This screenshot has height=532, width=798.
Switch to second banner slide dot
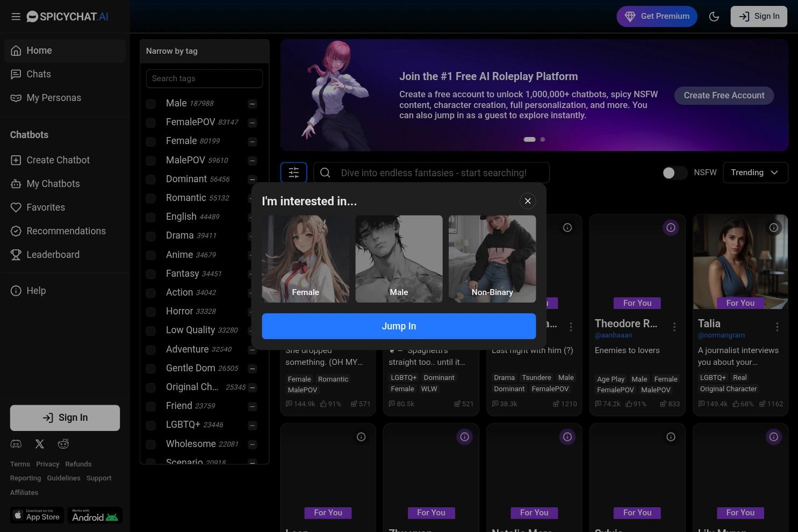543,139
